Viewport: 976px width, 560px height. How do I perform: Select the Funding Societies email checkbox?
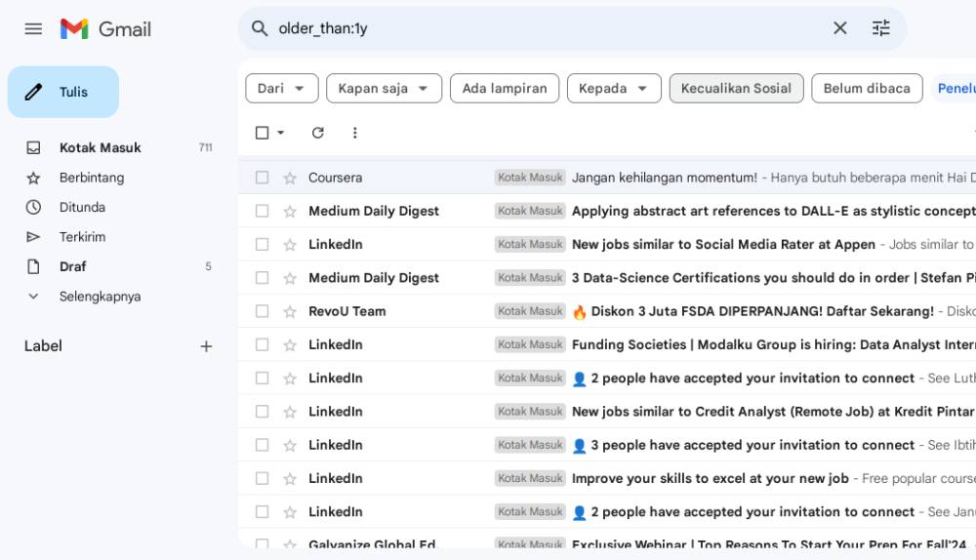coord(262,344)
